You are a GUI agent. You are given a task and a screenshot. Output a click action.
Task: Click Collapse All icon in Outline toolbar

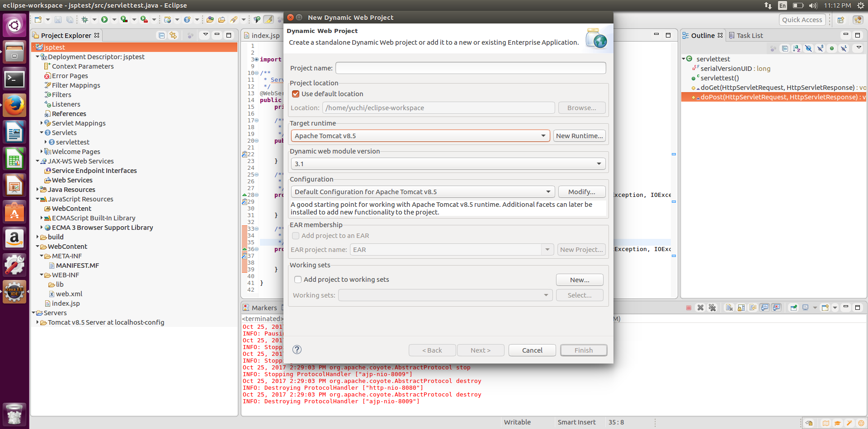785,48
